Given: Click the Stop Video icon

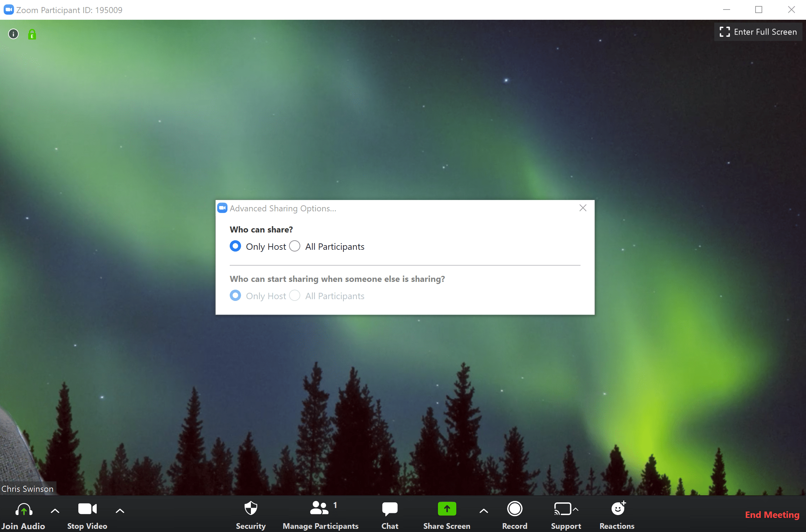Looking at the screenshot, I should 87,509.
